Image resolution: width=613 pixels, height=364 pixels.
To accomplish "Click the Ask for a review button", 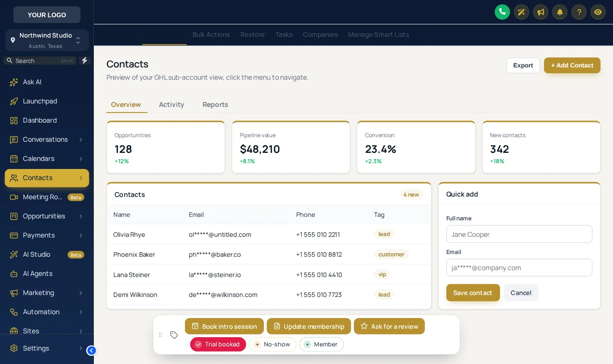I will (x=389, y=326).
